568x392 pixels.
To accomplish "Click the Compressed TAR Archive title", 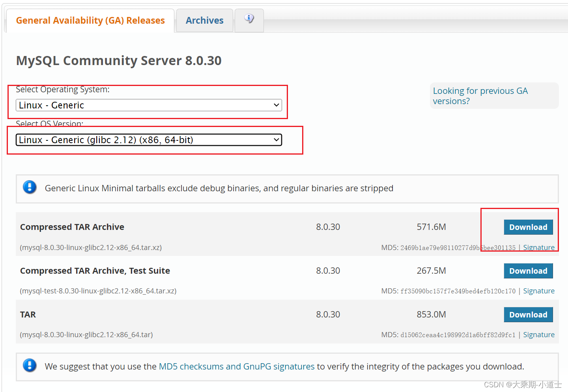I will tap(72, 227).
